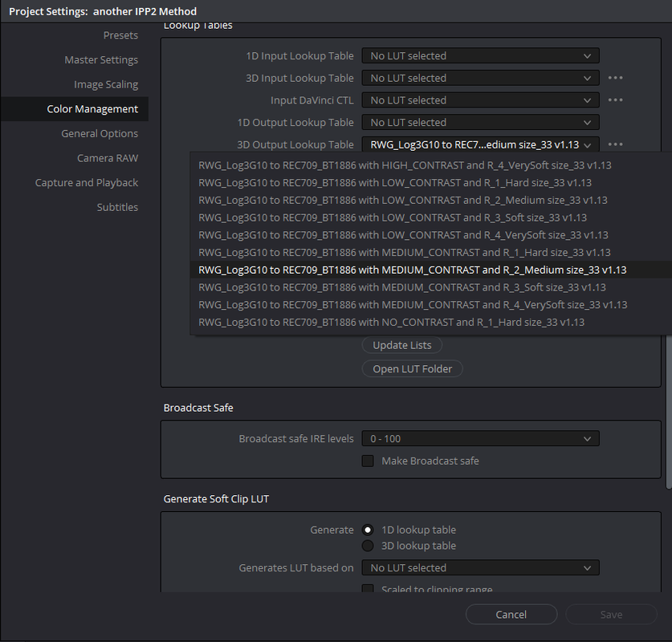Choose MEDIUM_CONTRAST and R_1_Hard LUT

pos(430,252)
